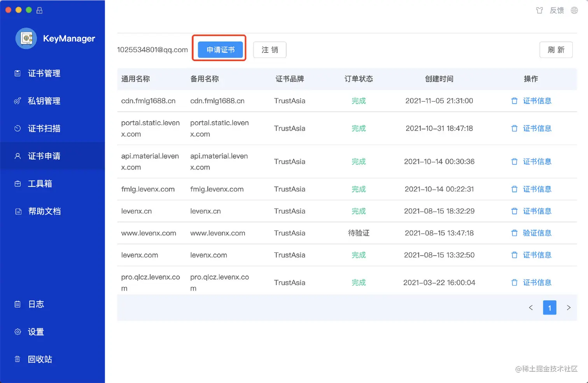Click the globe language icon
Image resolution: width=588 pixels, height=383 pixels.
tap(574, 10)
